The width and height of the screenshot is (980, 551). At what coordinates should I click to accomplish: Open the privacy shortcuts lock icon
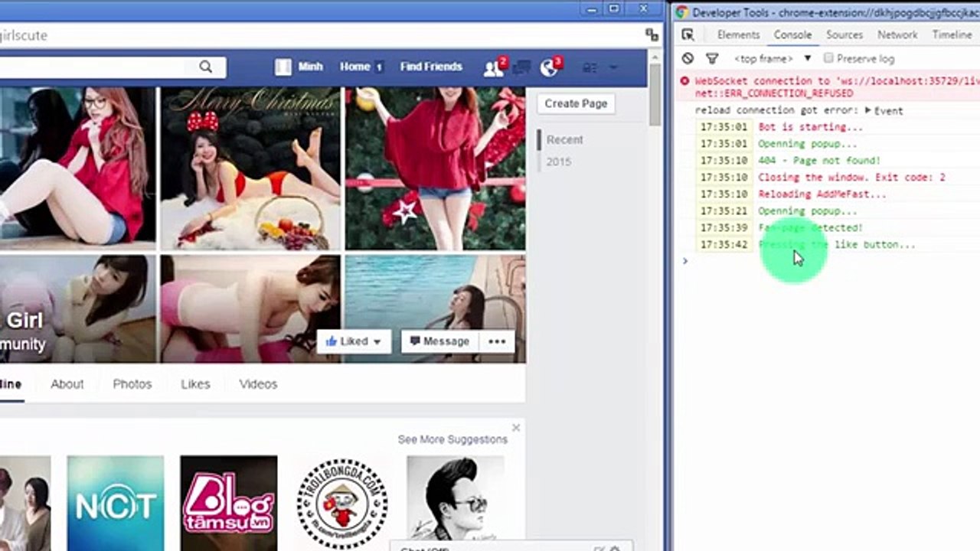tap(590, 67)
